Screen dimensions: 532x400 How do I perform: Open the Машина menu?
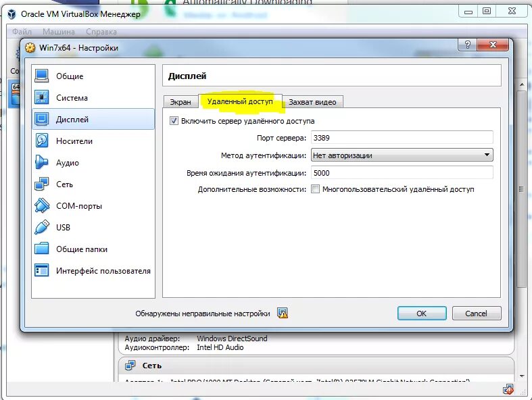click(x=59, y=32)
